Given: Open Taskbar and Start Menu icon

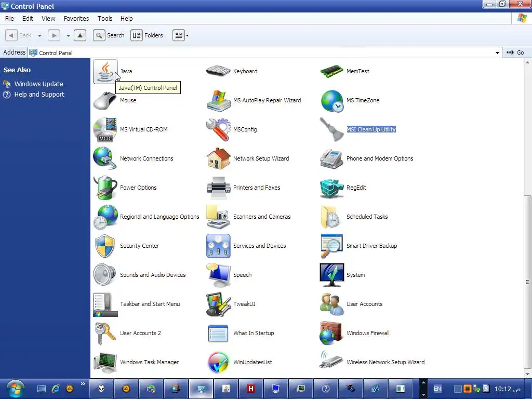Looking at the screenshot, I should [105, 304].
